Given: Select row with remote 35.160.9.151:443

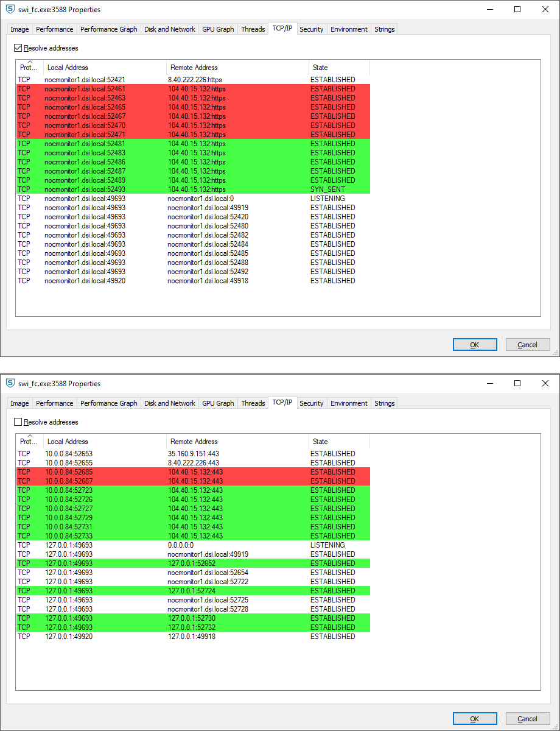Looking at the screenshot, I should coord(193,454).
